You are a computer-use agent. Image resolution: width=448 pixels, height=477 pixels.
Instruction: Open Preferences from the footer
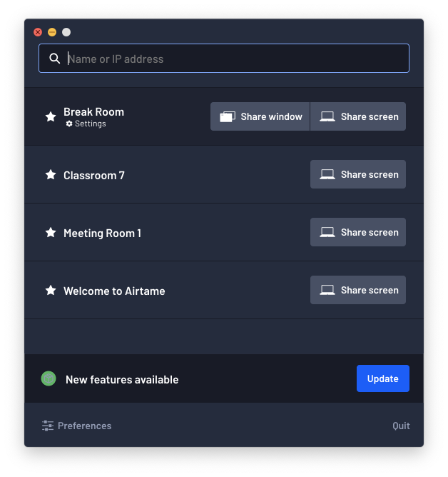click(x=76, y=426)
